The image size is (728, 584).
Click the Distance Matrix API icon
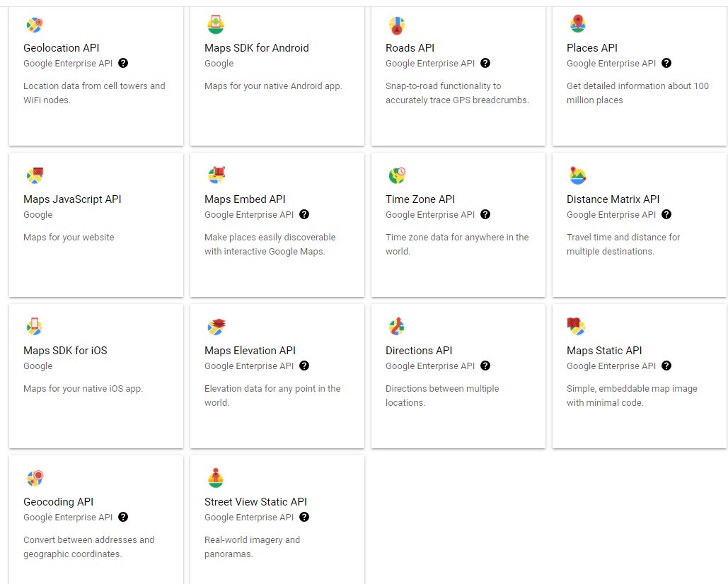tap(577, 175)
